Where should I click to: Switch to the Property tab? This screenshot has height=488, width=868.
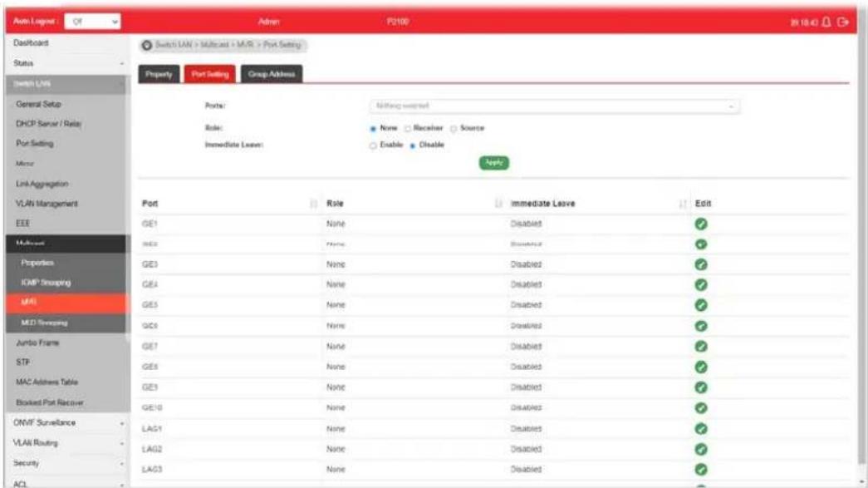159,74
